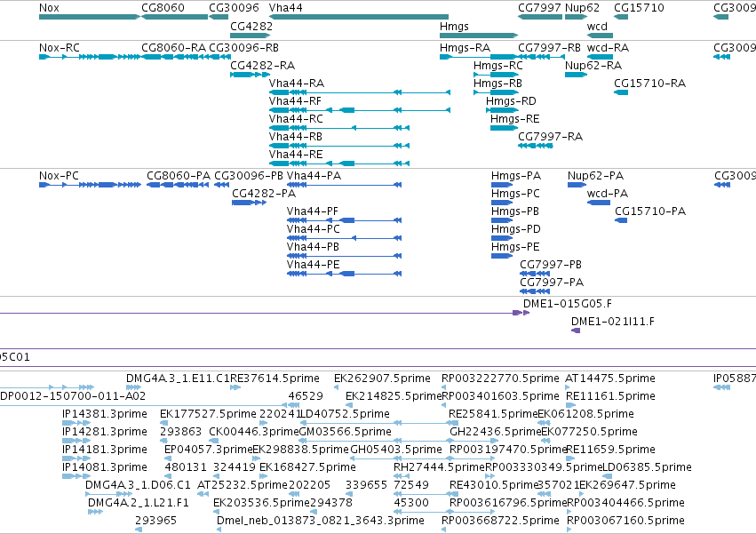This screenshot has width=756, height=534.
Task: Click the CG4282-PA protein feature
Action: [250, 203]
